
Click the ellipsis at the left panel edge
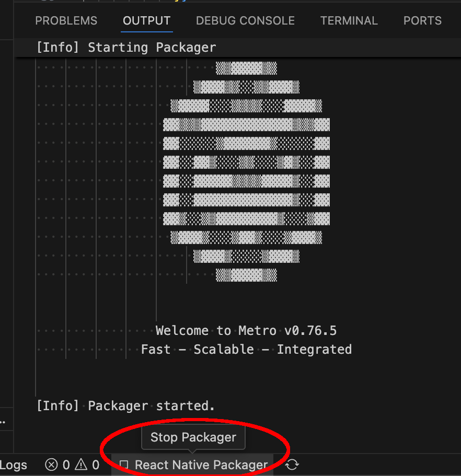[x=3, y=421]
